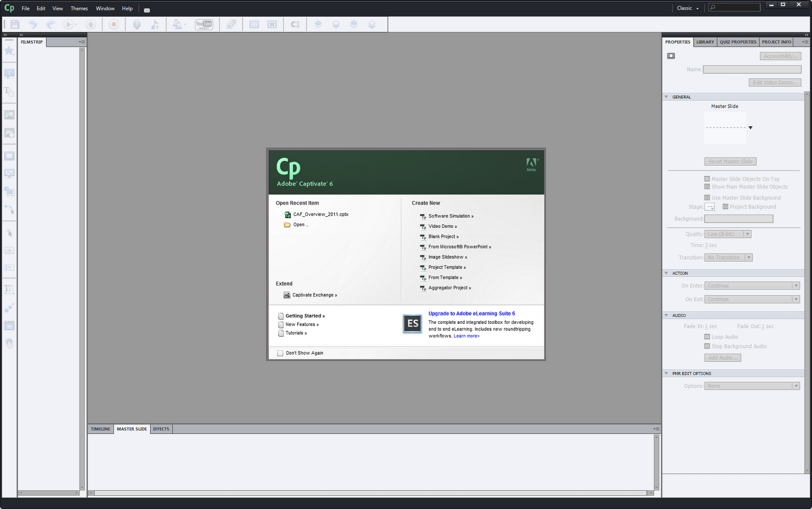The image size is (812, 509).
Task: Click the music note Background Audio icon
Action: (x=155, y=24)
